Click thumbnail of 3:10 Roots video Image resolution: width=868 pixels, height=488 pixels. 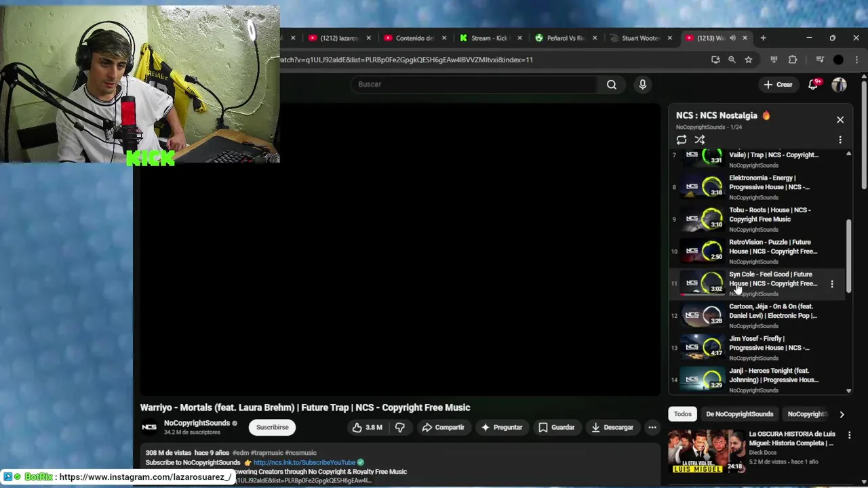702,218
